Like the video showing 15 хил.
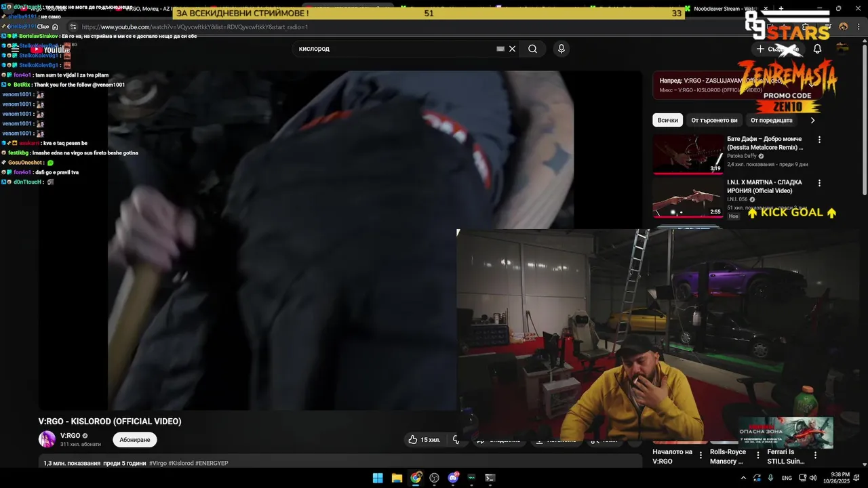Screen dimensions: 868x488 425,440
